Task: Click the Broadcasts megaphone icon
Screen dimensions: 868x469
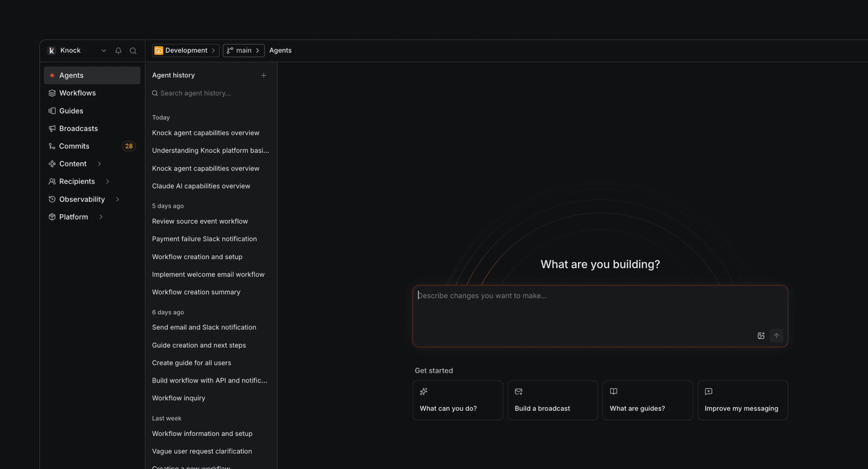Action: 52,128
